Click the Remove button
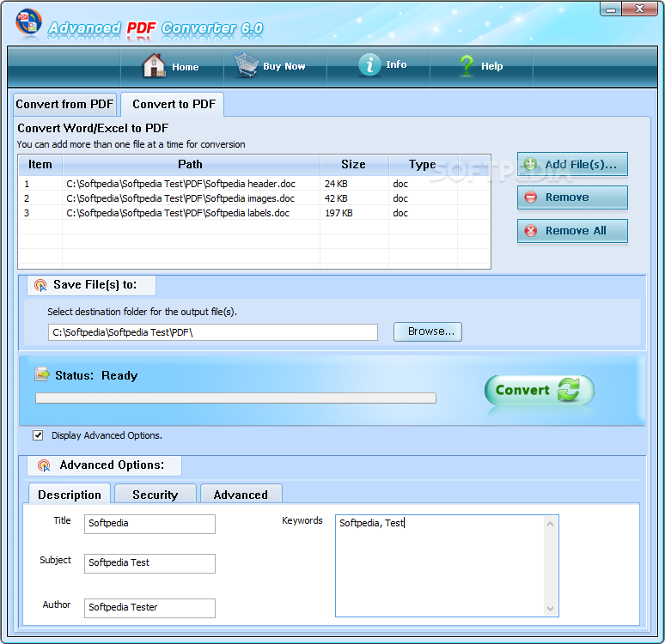This screenshot has height=644, width=665. (572, 197)
